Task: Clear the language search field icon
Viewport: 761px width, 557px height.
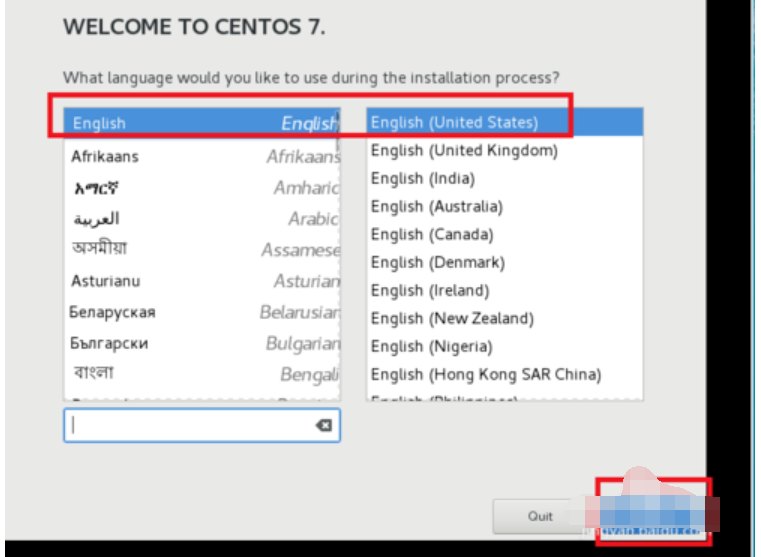Action: coord(323,425)
